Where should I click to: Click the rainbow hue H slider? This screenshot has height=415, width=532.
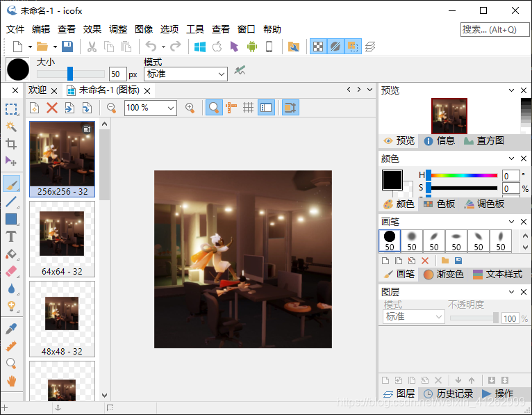point(463,175)
